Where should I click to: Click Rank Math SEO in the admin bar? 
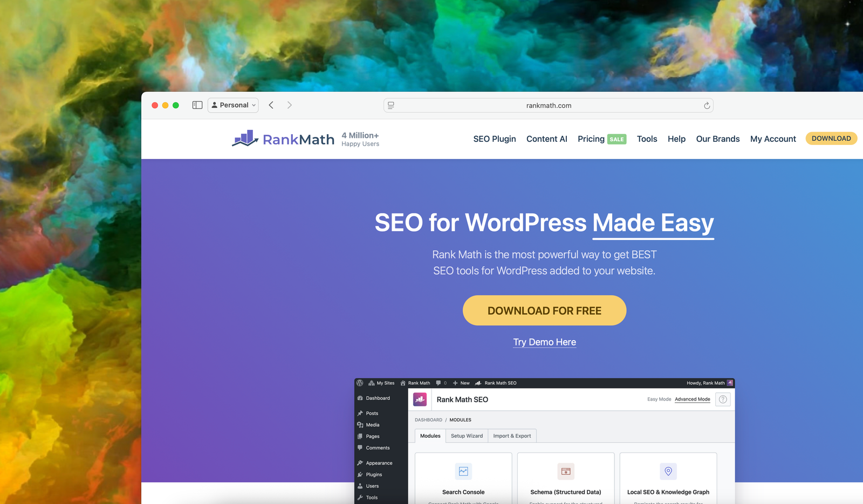pyautogui.click(x=496, y=383)
